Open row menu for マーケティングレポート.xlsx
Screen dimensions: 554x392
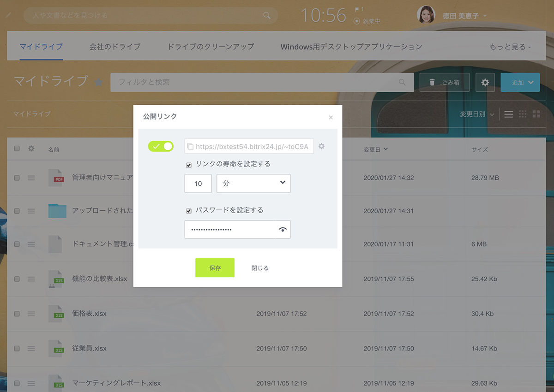pos(31,383)
